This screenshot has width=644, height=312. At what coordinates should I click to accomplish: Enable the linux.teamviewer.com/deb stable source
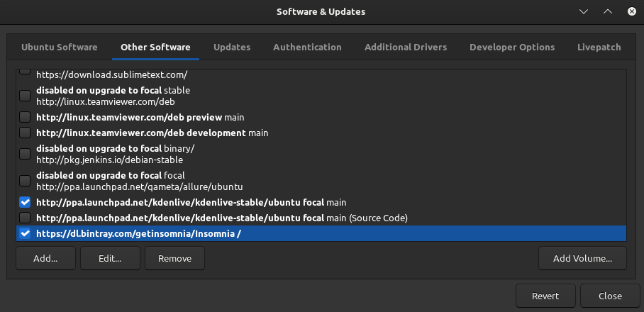tap(25, 96)
